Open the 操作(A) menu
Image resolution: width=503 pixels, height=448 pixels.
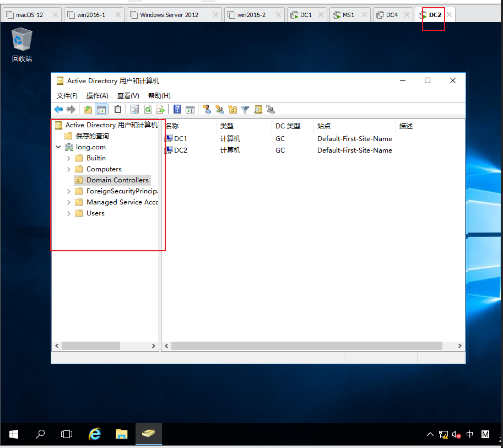(97, 96)
